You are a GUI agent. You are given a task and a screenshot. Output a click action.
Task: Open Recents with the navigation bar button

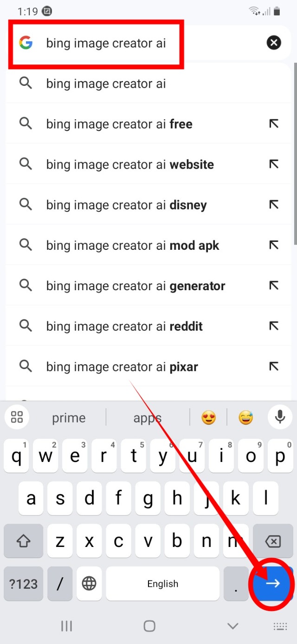tap(66, 626)
